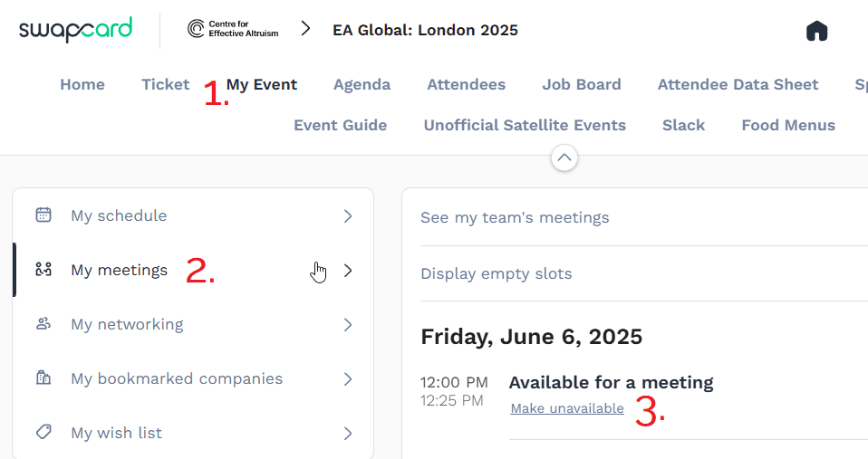
Task: Click the Make unavailable link
Action: coord(567,408)
